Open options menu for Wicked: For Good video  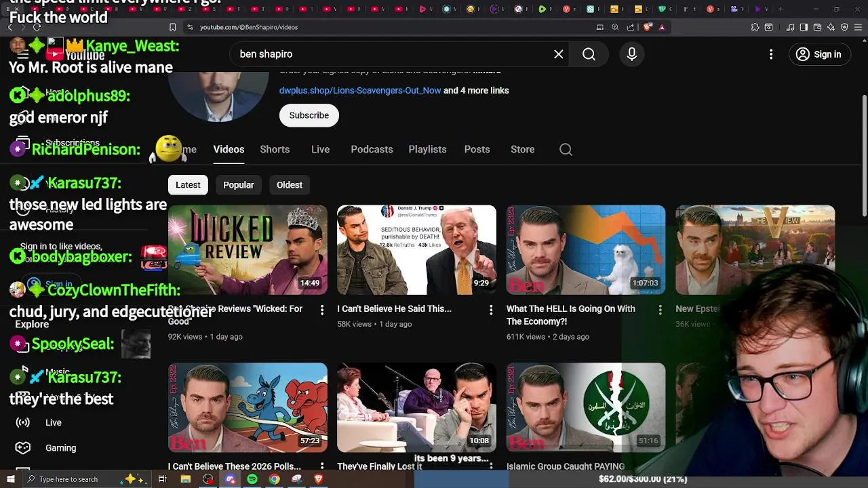(x=322, y=310)
